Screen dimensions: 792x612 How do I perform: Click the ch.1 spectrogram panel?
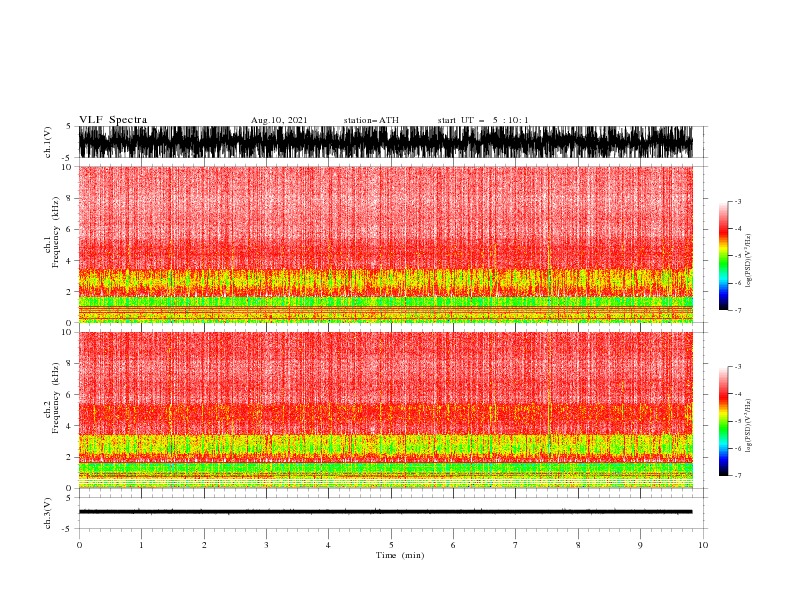pos(385,244)
